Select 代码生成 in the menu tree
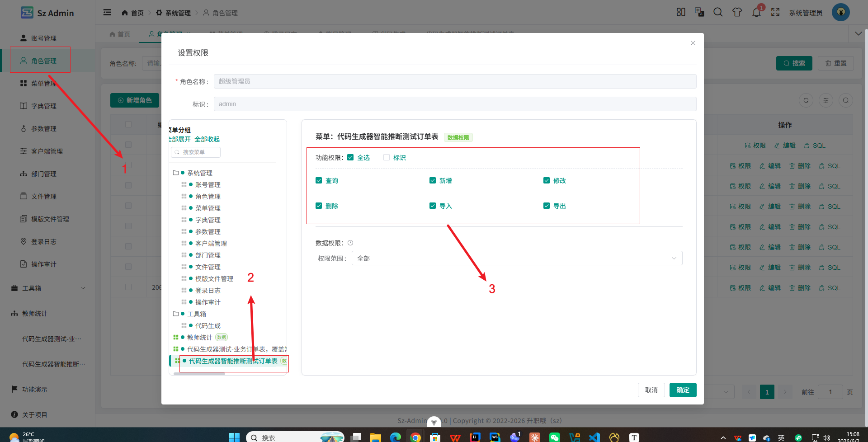Viewport: 868px width, 442px height. coord(208,325)
